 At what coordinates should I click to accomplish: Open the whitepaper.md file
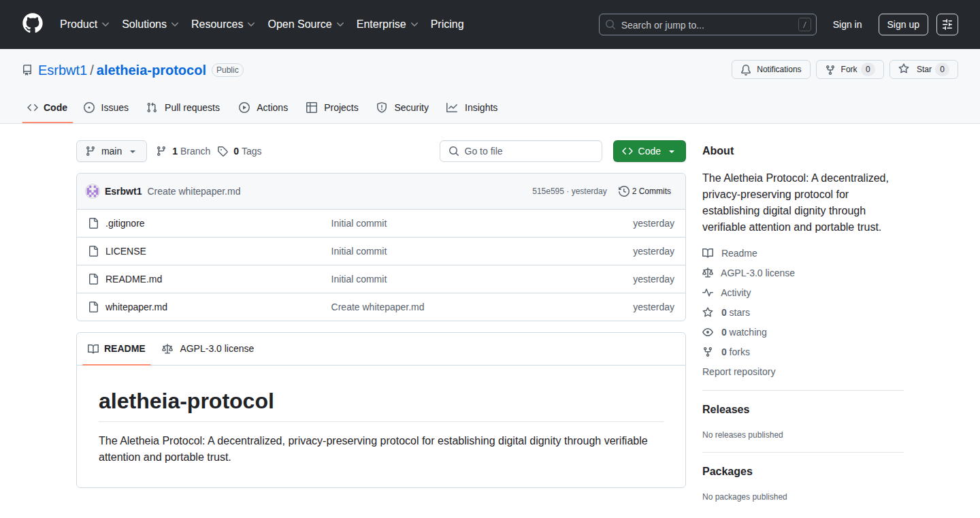[x=136, y=307]
